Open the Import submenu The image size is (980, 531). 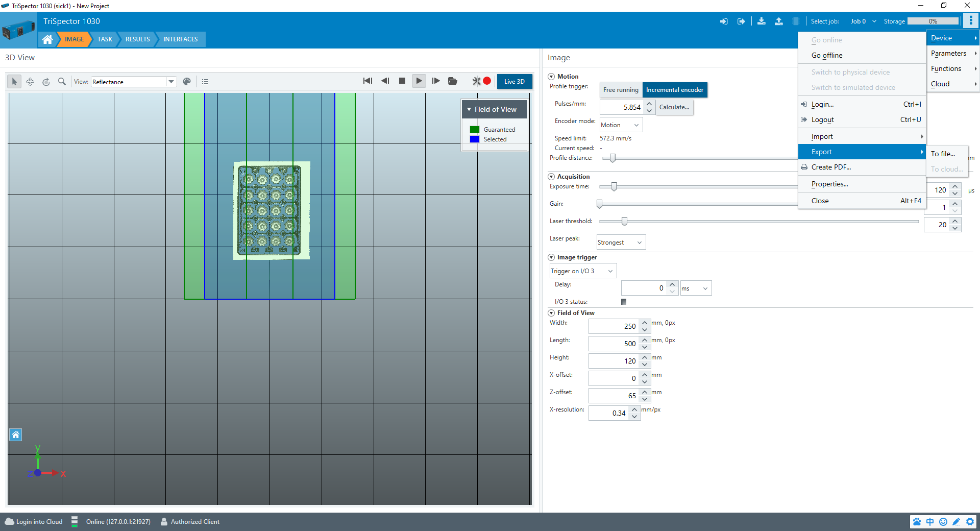point(862,136)
